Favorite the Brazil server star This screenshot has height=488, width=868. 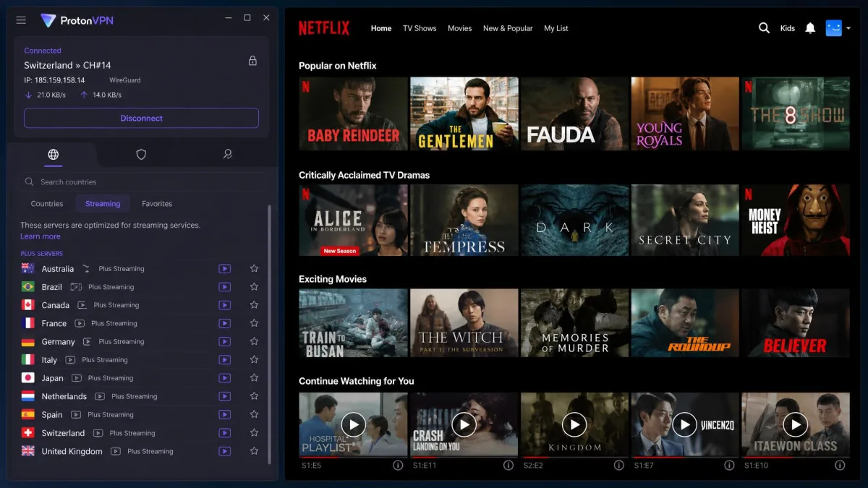[254, 287]
